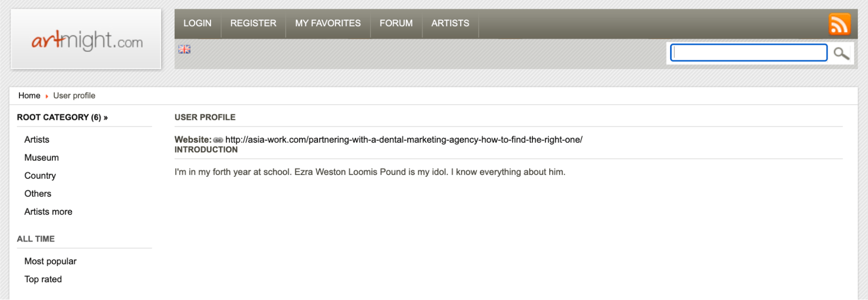
Task: Expand the Root Category (6) heading
Action: 62,117
